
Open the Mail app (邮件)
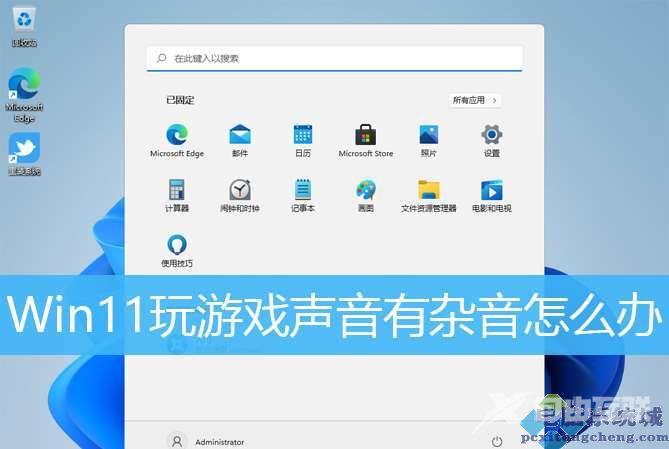click(240, 141)
